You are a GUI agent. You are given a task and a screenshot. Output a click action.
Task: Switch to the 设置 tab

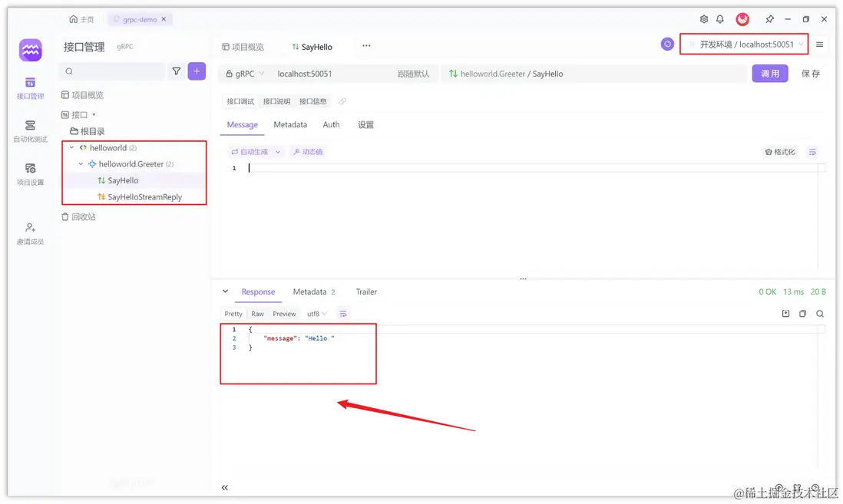[x=366, y=124]
